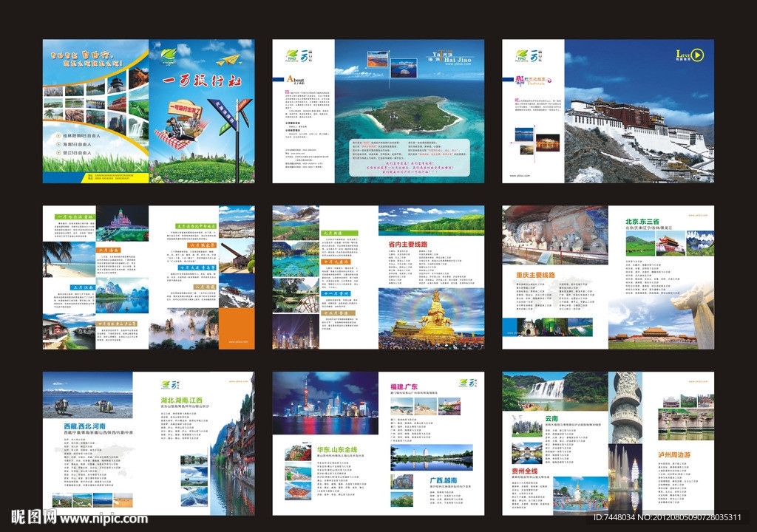Image resolution: width=757 pixels, height=532 pixels.
Task: Select the tan 十二月香港 label
Action: click(339, 313)
